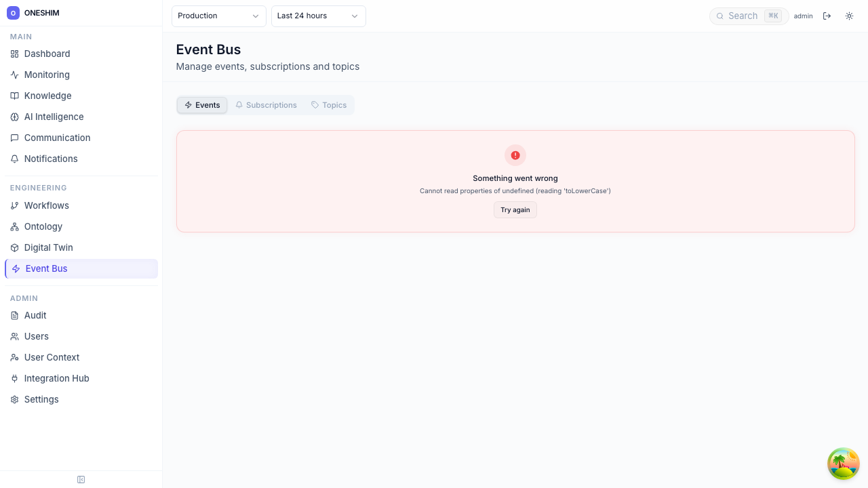Click the logout icon near admin
Screen dimensions: 868x488
click(x=827, y=16)
